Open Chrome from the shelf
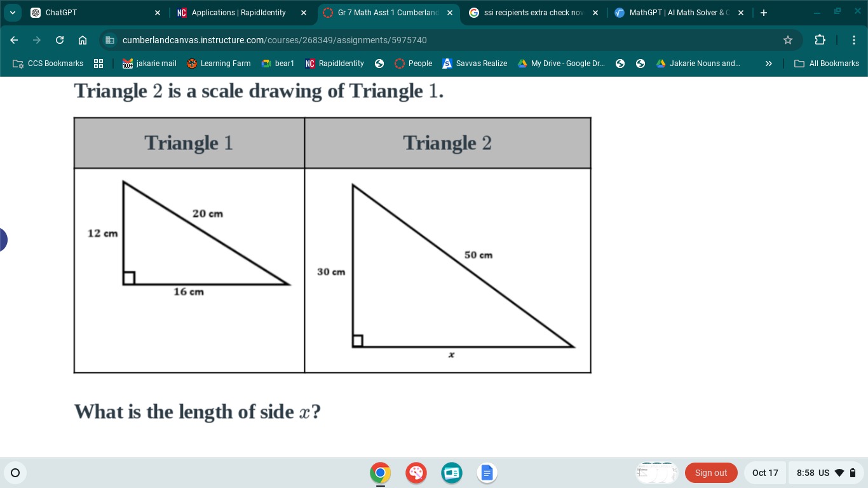Image resolution: width=868 pixels, height=488 pixels. pyautogui.click(x=381, y=473)
